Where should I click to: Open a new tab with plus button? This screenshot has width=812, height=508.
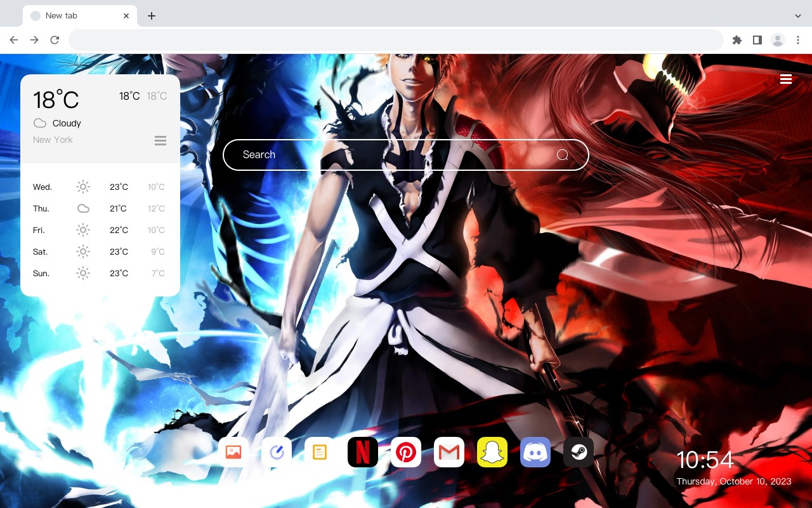pos(151,16)
